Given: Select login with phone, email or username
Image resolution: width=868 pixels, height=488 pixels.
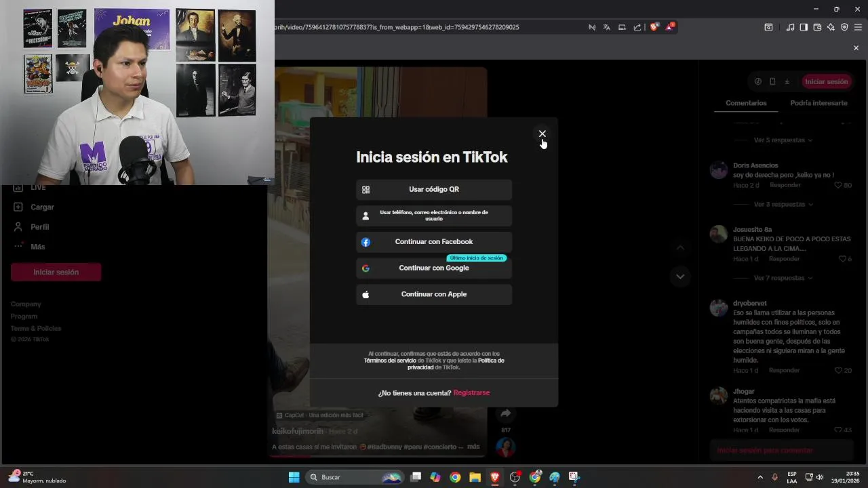Looking at the screenshot, I should coord(434,216).
